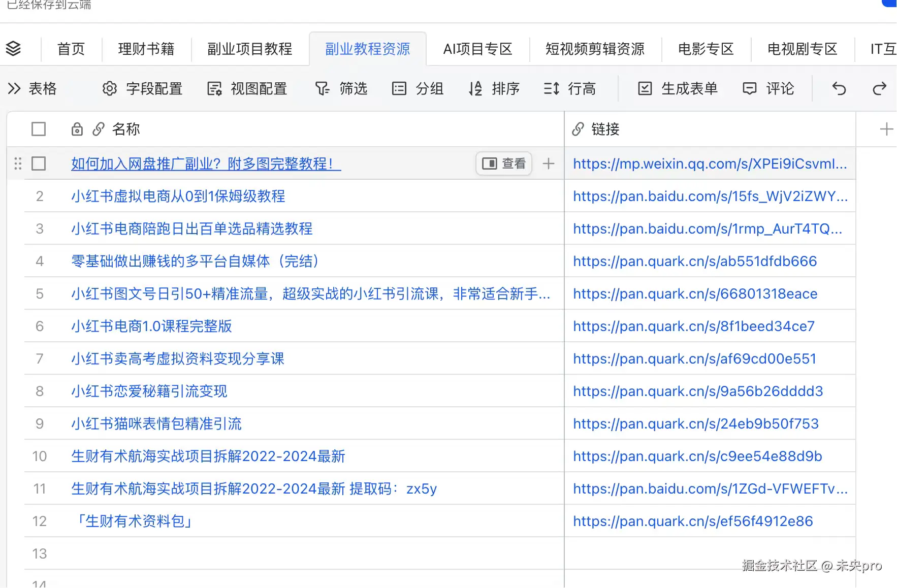Check the checkbox of row 1
The width and height of the screenshot is (897, 588).
(x=39, y=164)
